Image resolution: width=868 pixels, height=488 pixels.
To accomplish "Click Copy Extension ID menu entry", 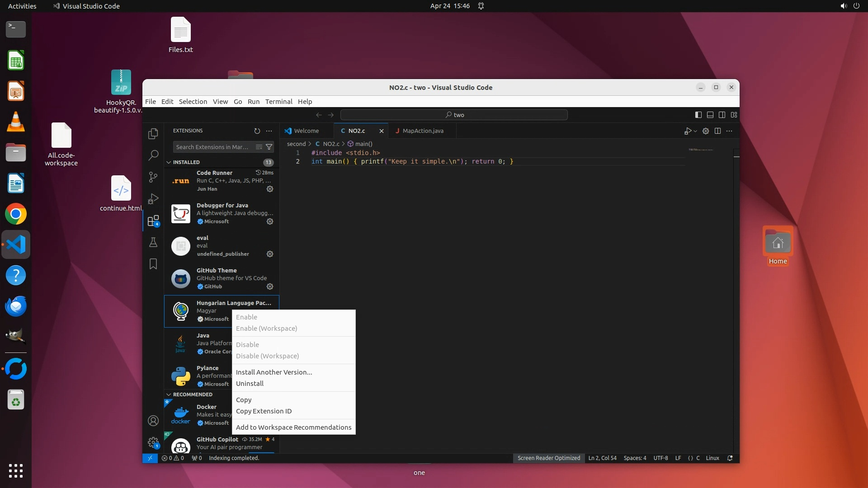I will click(264, 411).
